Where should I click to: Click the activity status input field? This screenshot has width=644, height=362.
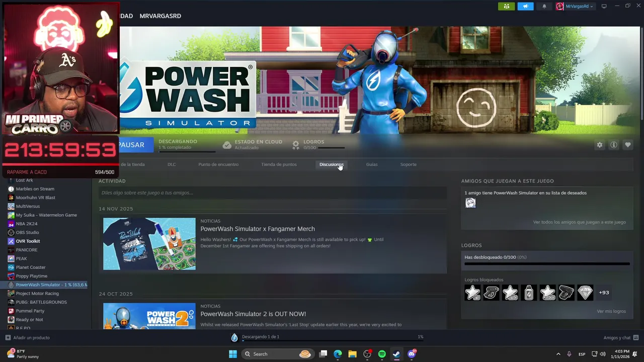(272, 193)
